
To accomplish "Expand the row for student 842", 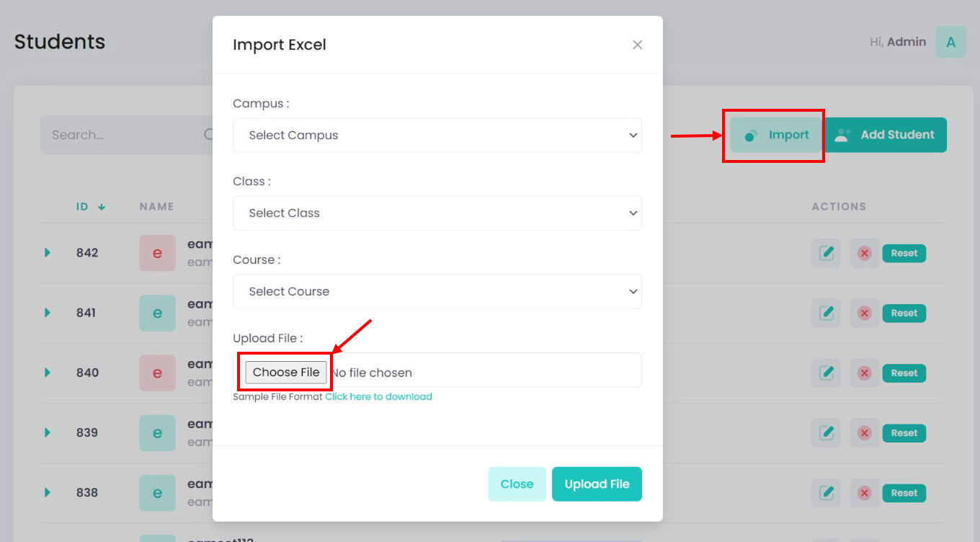I will pyautogui.click(x=48, y=252).
